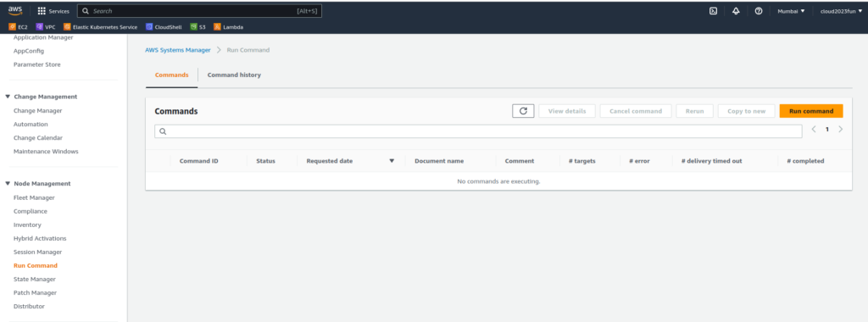Image resolution: width=868 pixels, height=322 pixels.
Task: Open Lambda favorite shortcut
Action: click(x=229, y=26)
